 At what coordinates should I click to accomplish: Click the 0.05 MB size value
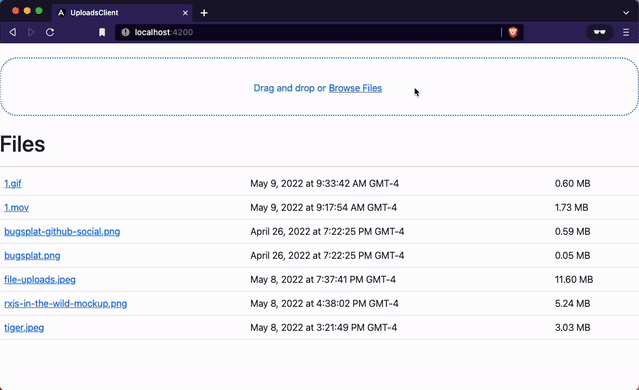click(573, 256)
